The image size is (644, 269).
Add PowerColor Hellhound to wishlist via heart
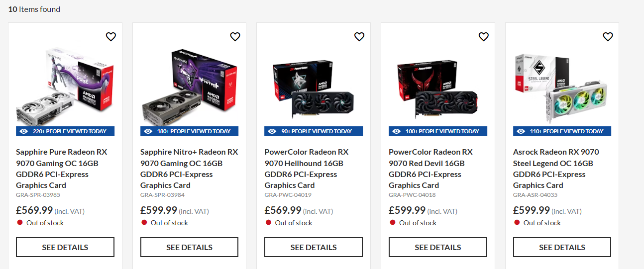click(x=359, y=36)
